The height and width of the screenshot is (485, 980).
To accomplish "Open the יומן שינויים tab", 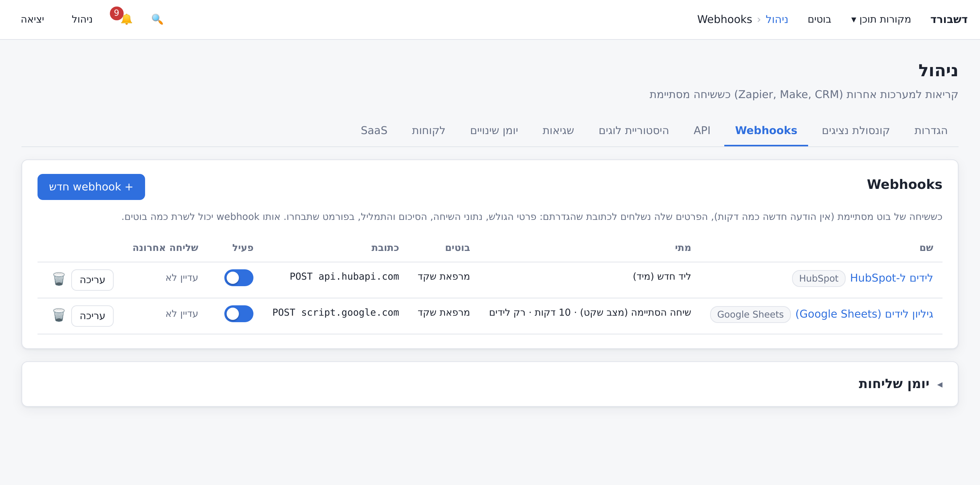I will (494, 131).
